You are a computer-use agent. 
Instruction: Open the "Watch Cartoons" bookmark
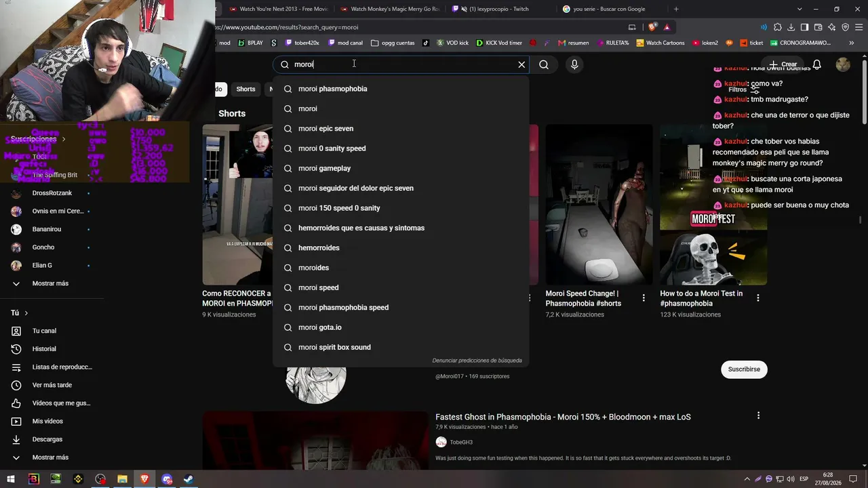660,43
